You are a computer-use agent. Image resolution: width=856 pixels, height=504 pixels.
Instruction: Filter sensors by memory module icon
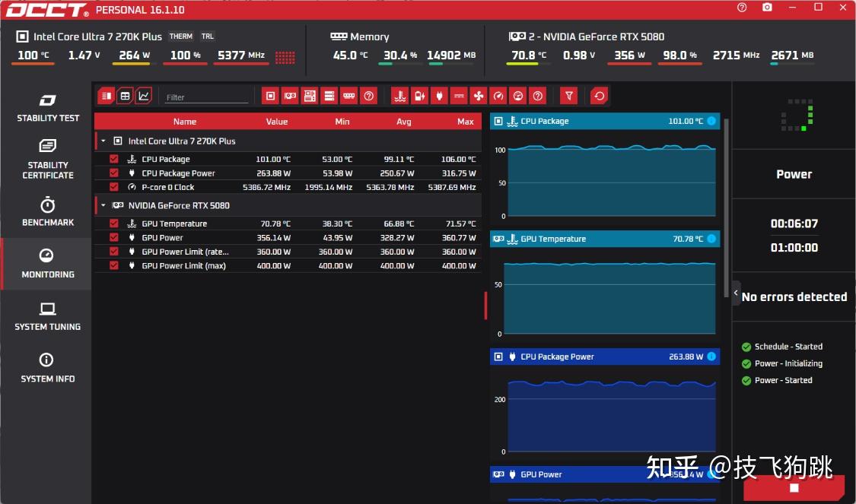pyautogui.click(x=348, y=96)
